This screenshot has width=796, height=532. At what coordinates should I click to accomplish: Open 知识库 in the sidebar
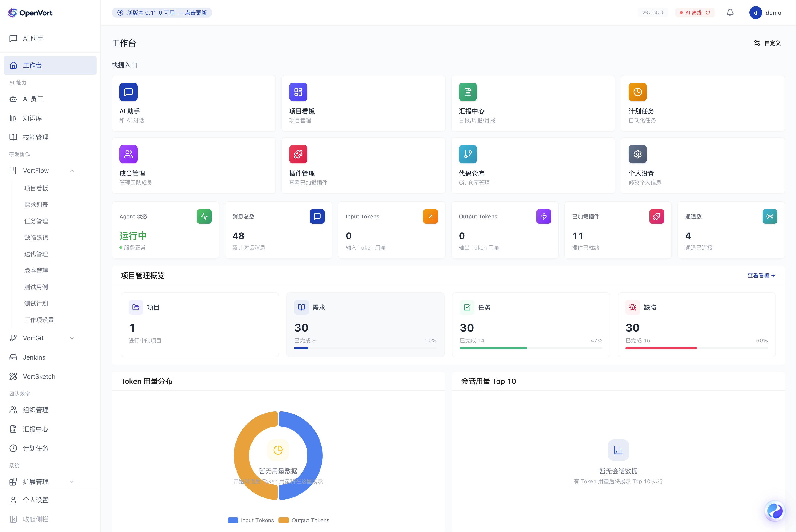click(50, 118)
